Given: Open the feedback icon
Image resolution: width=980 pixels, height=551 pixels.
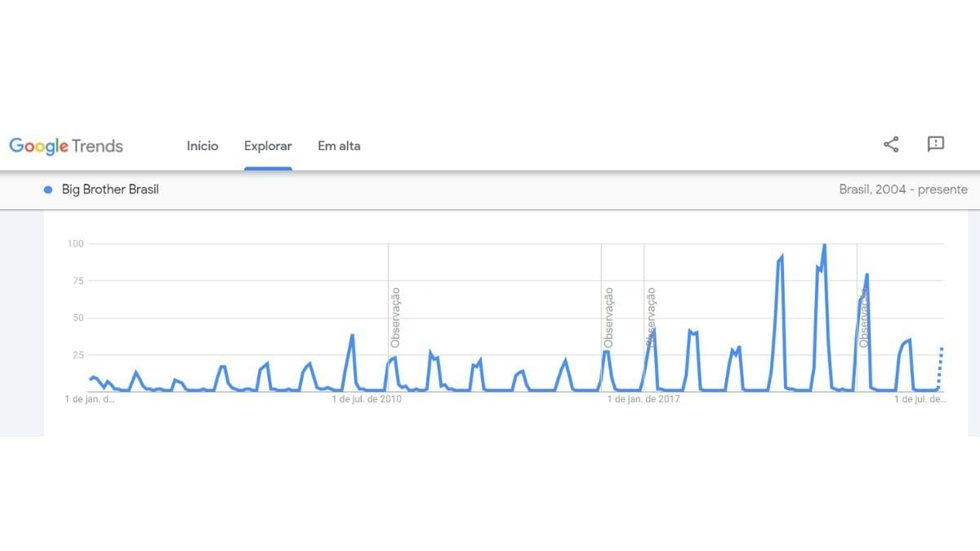Looking at the screenshot, I should coord(936,144).
